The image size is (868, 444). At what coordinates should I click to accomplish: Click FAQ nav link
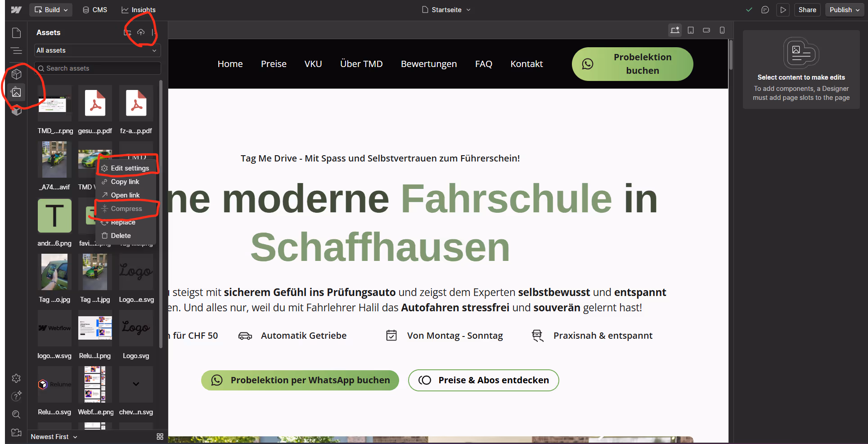pos(484,64)
